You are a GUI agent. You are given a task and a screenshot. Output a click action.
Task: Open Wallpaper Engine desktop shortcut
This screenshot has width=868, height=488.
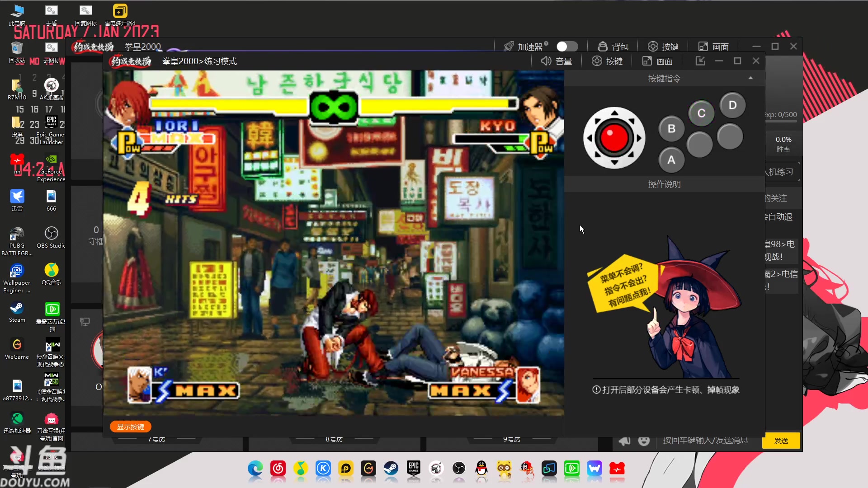click(x=17, y=278)
